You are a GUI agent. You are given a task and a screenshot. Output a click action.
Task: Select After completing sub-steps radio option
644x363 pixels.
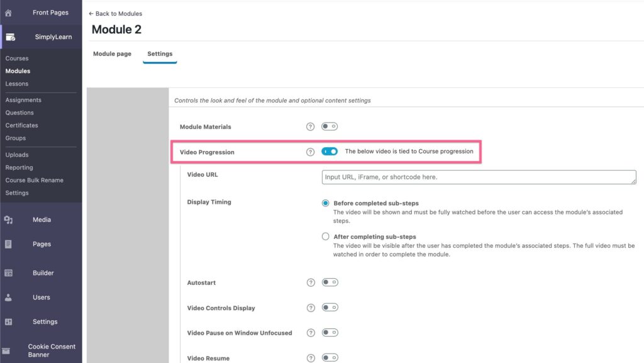tap(325, 237)
